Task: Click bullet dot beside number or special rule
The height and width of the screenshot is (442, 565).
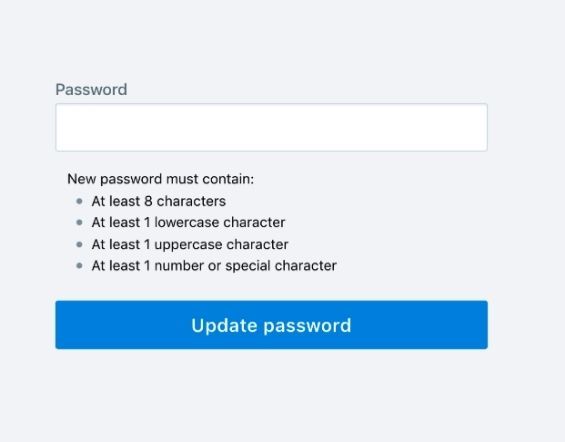Action: pos(80,266)
